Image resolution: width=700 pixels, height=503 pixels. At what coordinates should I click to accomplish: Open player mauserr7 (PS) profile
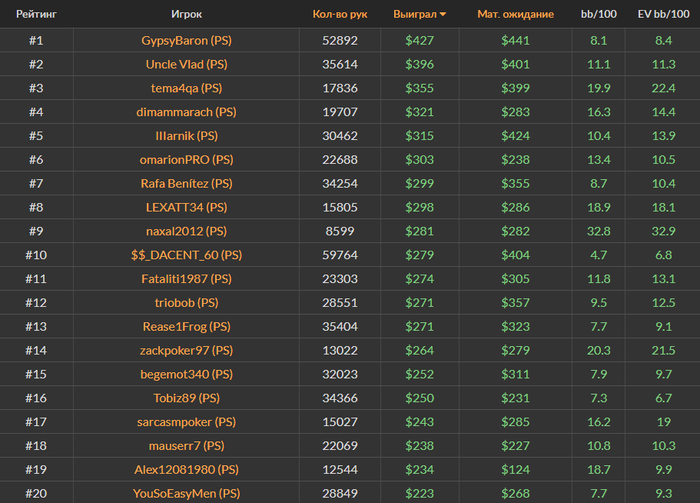[187, 446]
